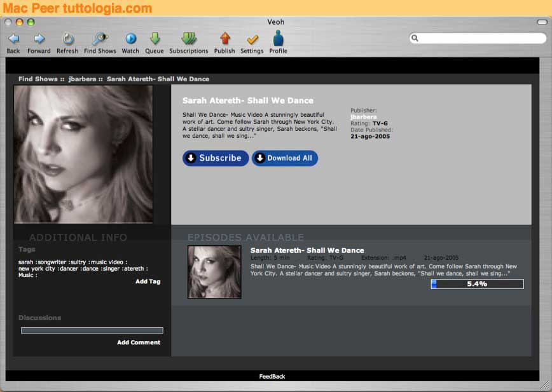Click the yellow minimize window button
The width and height of the screenshot is (552, 392).
(x=19, y=22)
